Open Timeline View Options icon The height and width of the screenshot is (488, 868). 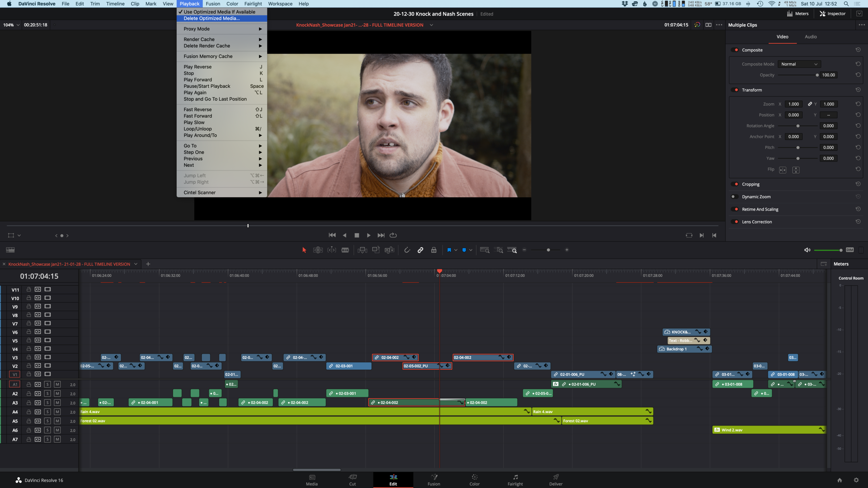[10, 250]
